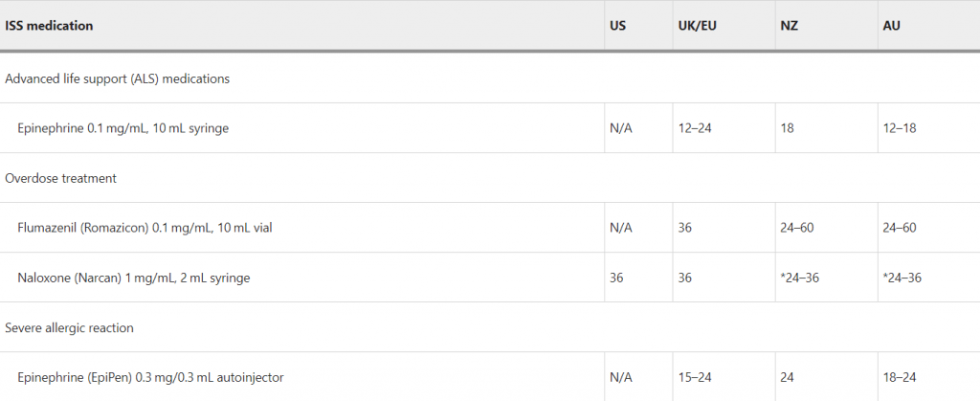
Task: Click the NZ column header
Action: click(789, 26)
